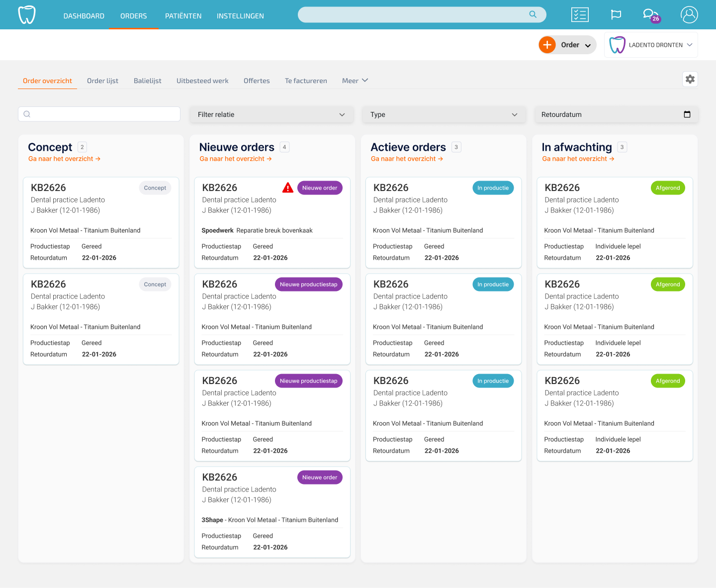Viewport: 716px width, 588px height.
Task: Open the user profile icon
Action: point(689,15)
